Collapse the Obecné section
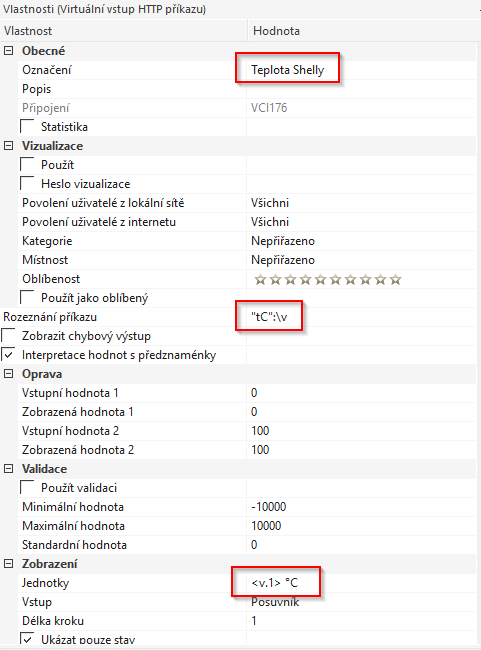This screenshot has height=650, width=481. point(8,51)
